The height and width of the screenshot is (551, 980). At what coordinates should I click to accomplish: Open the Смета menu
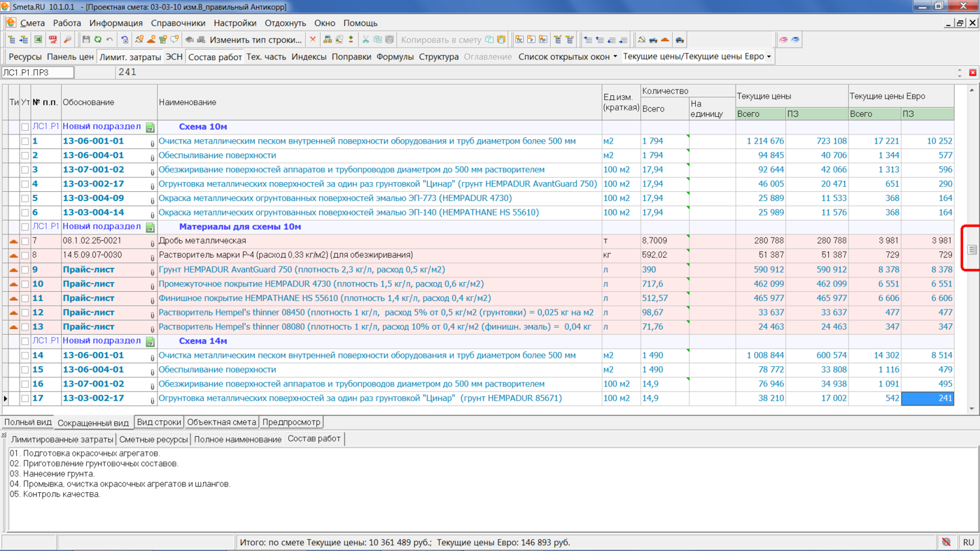tap(33, 23)
